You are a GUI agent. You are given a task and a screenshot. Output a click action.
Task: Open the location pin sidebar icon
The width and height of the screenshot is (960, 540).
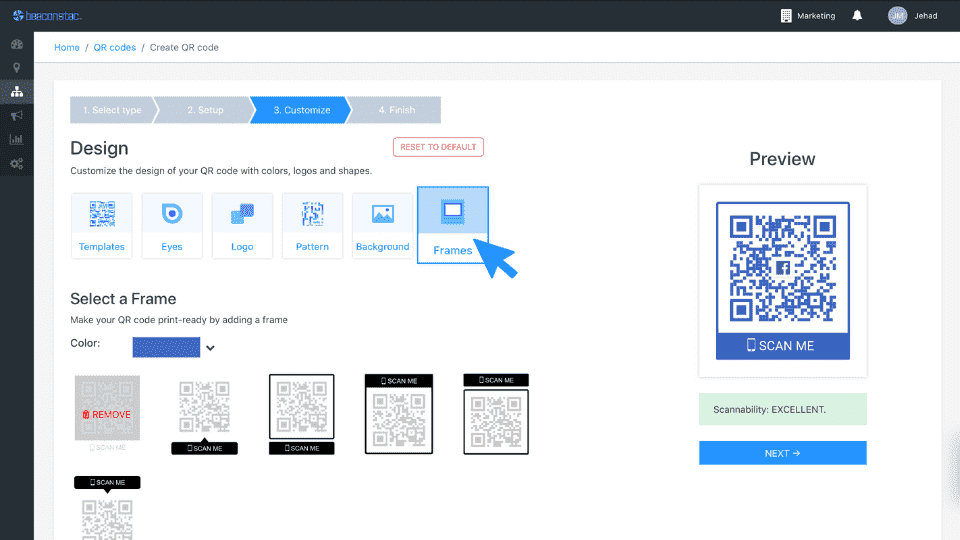[x=17, y=67]
